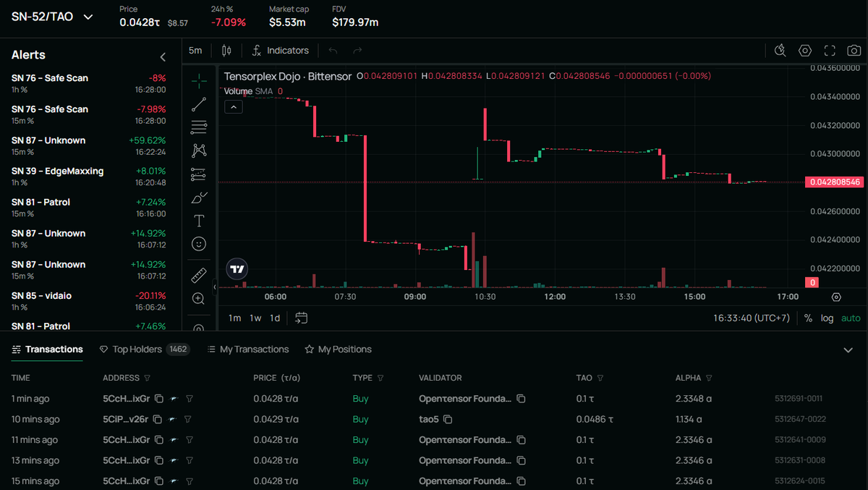Image resolution: width=868 pixels, height=490 pixels.
Task: Click the Volume SMA indicator label
Action: pyautogui.click(x=253, y=91)
